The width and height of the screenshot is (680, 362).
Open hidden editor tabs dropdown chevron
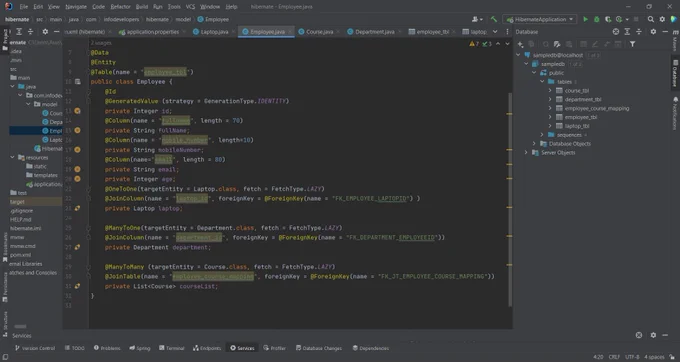(x=495, y=32)
